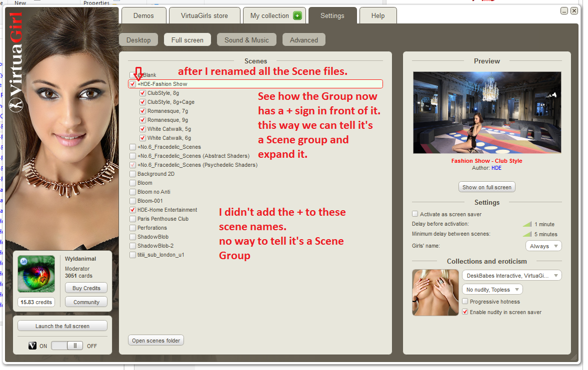
Task: Click Launch the full screen button
Action: tap(62, 326)
